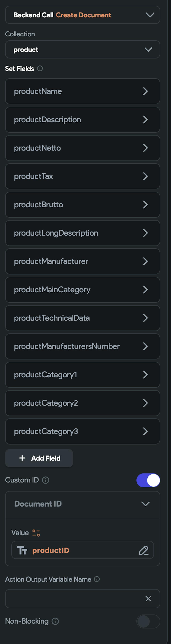Viewport: 171px width, 644px height.
Task: Expand the productCategory3 field chevron
Action: point(146,431)
